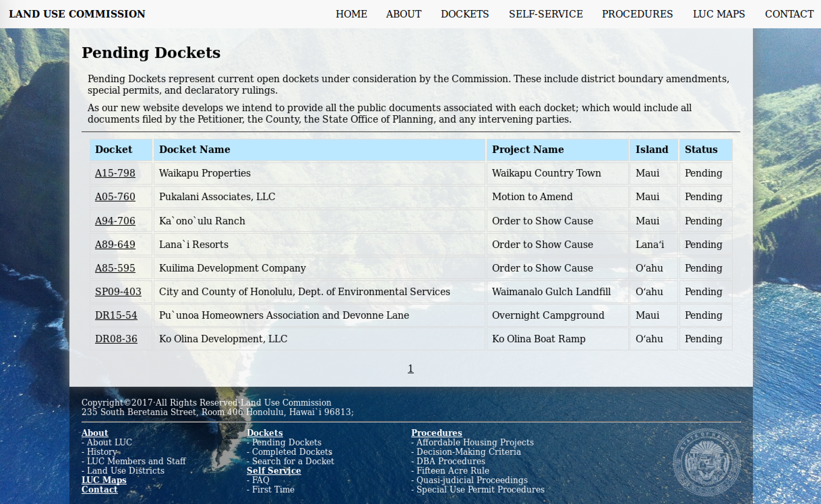Open docket A15-798 Waikapu Properties
Screen dimensions: 821x504
115,173
